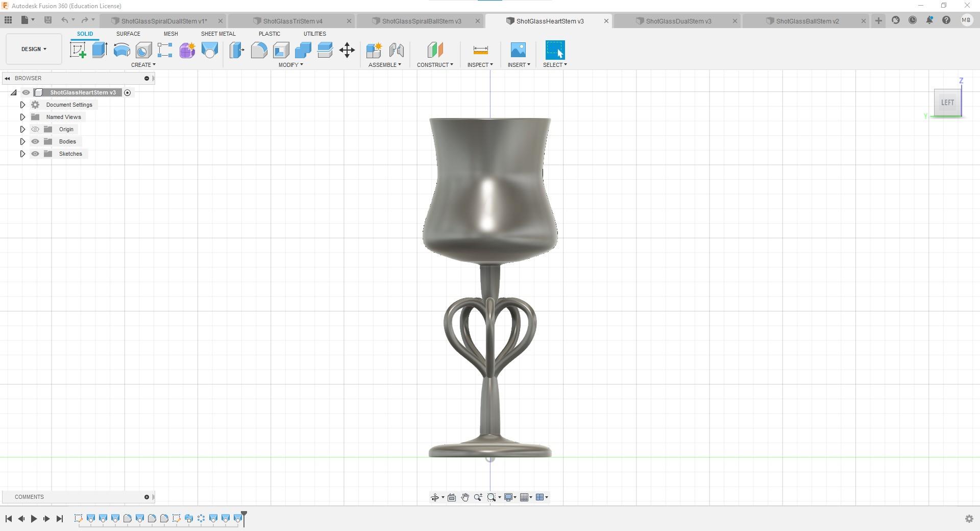Select the Offset Face tool
The image size is (980, 531).
[x=325, y=50]
